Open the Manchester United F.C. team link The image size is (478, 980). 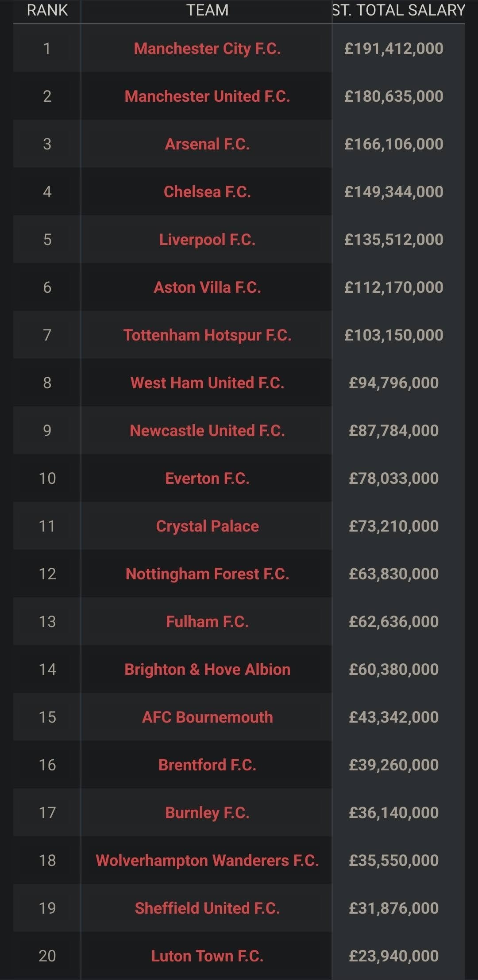tap(207, 96)
